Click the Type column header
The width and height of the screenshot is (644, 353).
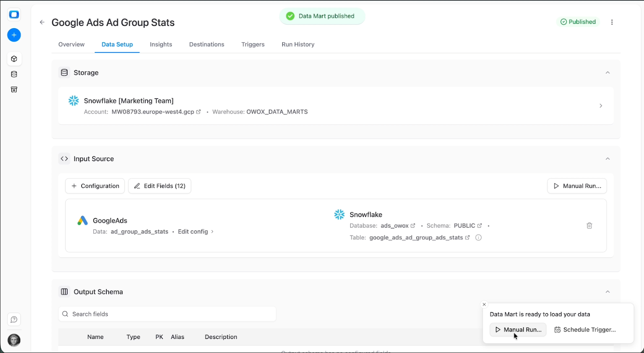[x=133, y=337]
